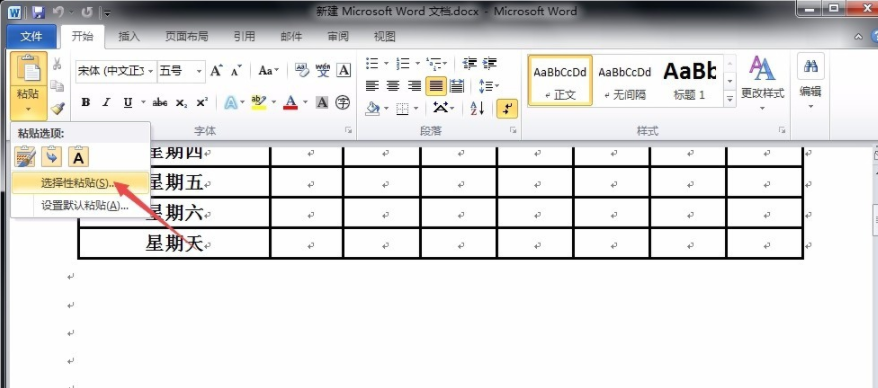Insert Enclosed Character (circled 字)
Screen dimensions: 878x388
pos(342,102)
